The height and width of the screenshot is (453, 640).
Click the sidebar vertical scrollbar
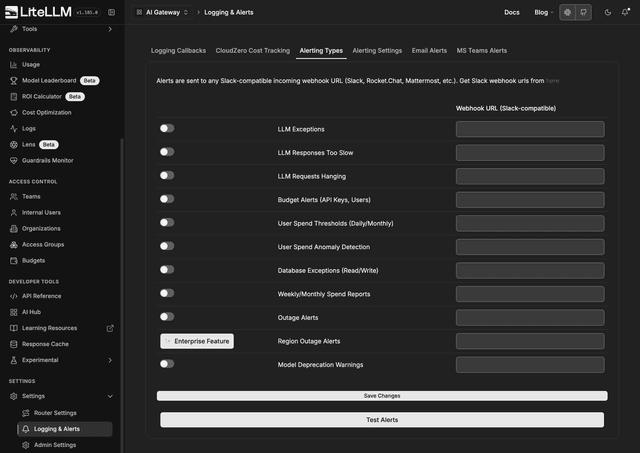pyautogui.click(x=122, y=294)
